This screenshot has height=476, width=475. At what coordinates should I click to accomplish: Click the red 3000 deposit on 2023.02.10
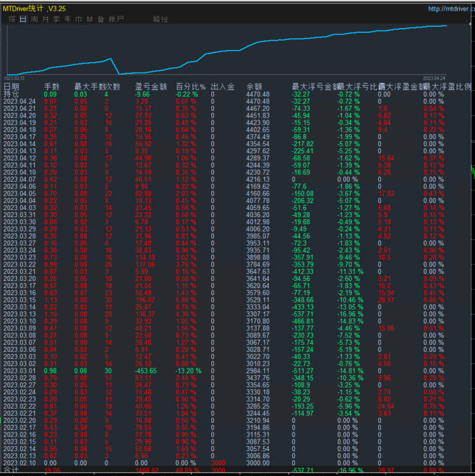218,463
